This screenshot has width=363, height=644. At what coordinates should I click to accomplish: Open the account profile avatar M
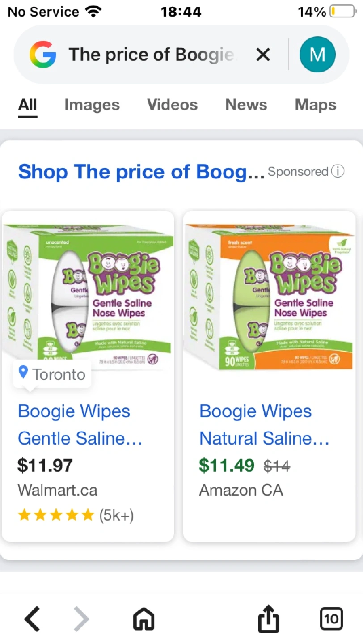point(317,55)
